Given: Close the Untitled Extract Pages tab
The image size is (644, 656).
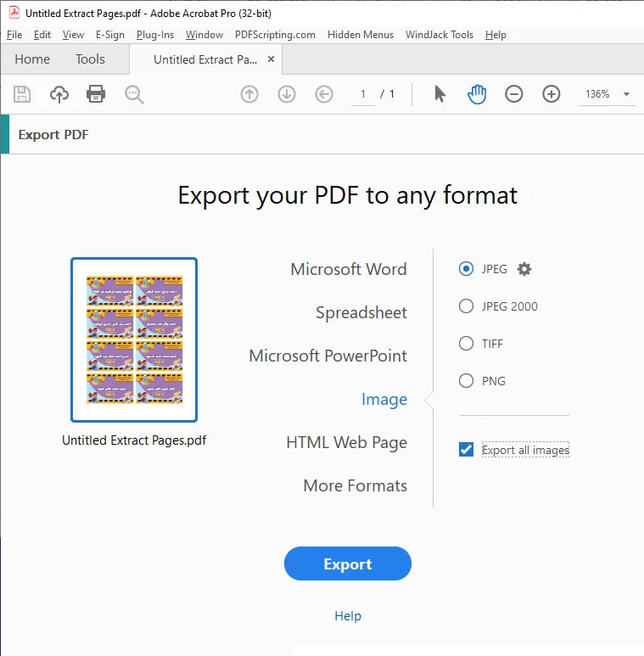Looking at the screenshot, I should coord(271,59).
